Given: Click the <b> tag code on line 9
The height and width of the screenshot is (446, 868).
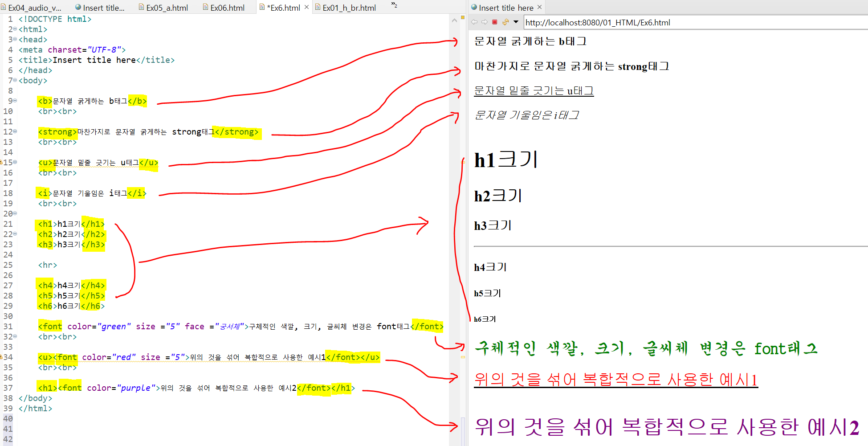Looking at the screenshot, I should 93,101.
